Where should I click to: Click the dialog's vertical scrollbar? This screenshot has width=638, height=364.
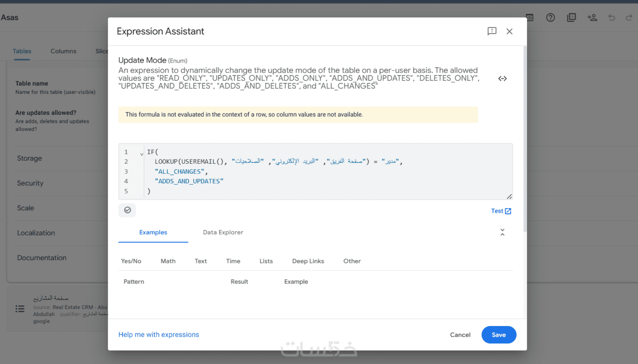[525, 139]
